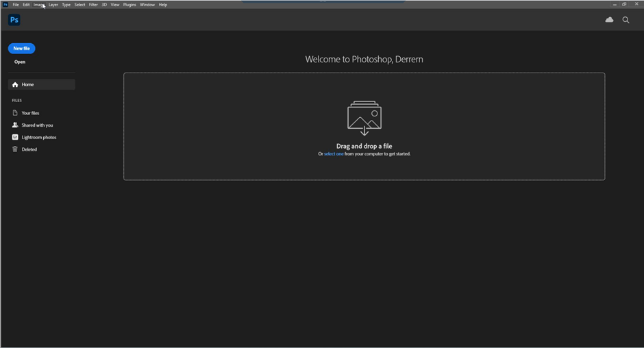Image resolution: width=644 pixels, height=348 pixels.
Task: Open the File menu
Action: point(16,5)
